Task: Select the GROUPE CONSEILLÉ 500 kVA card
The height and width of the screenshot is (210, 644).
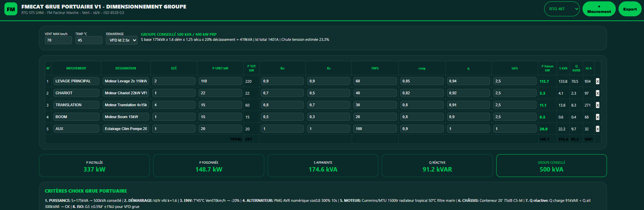Action: click(551, 166)
